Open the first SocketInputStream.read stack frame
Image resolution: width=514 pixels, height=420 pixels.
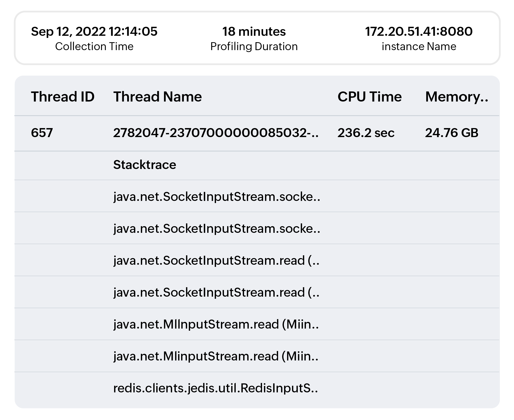point(216,261)
